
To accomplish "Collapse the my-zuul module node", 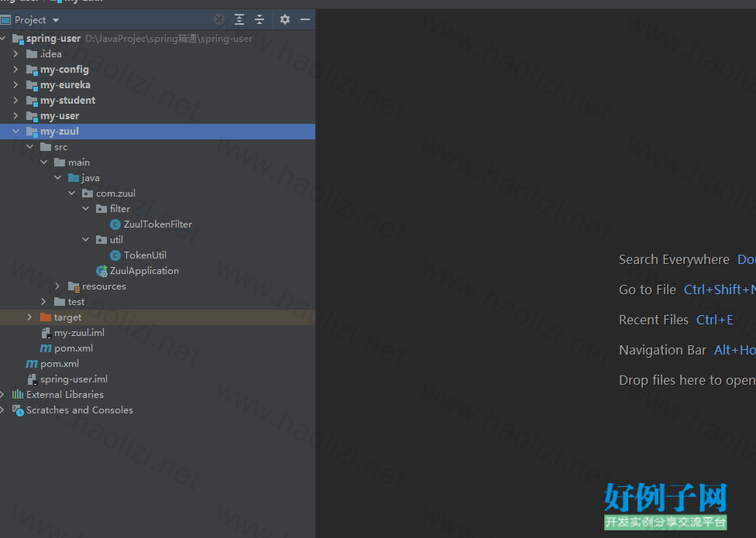I will coord(15,132).
